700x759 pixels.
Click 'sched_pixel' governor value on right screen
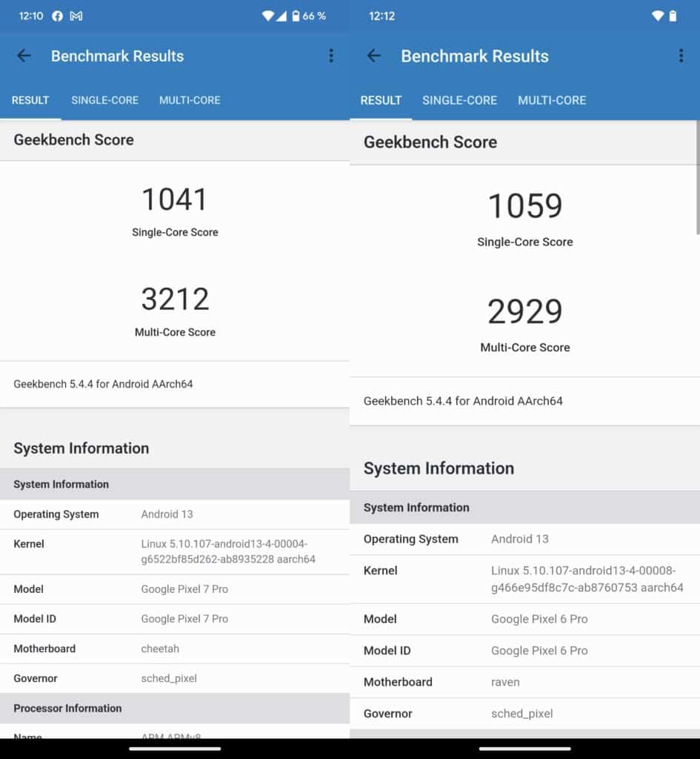pyautogui.click(x=522, y=714)
